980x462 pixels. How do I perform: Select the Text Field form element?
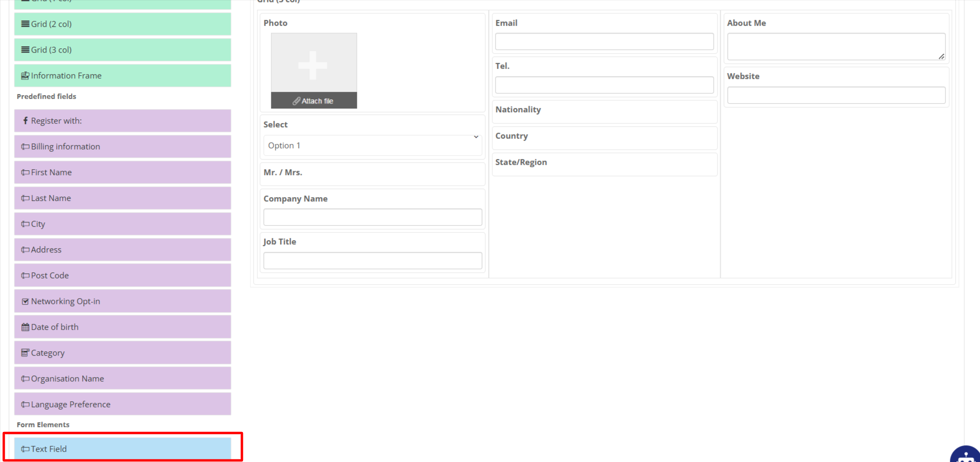123,449
